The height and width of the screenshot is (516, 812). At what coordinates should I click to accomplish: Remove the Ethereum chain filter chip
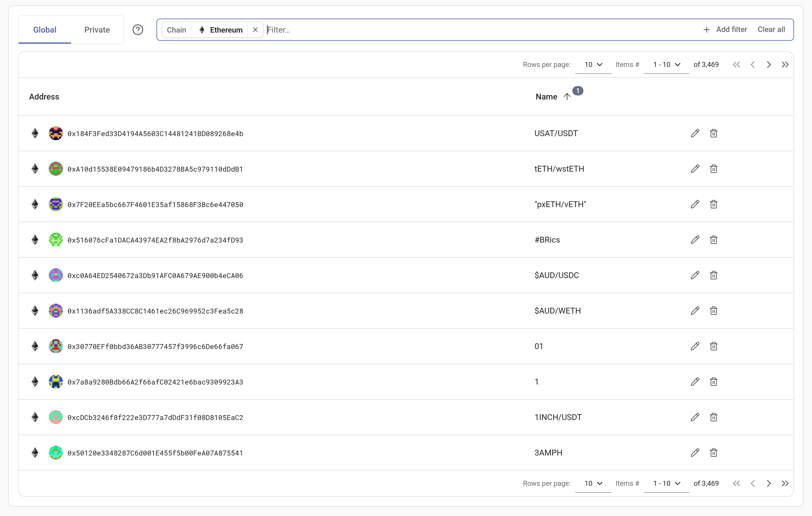click(255, 30)
